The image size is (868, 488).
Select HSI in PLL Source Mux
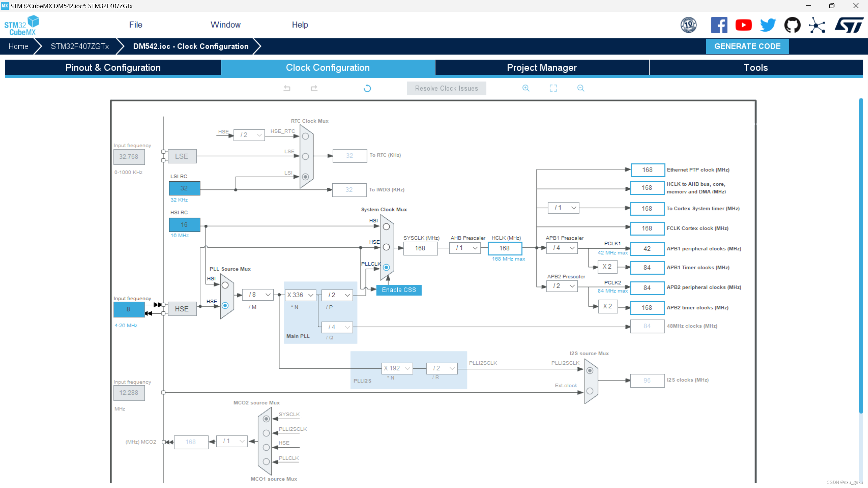click(x=225, y=285)
